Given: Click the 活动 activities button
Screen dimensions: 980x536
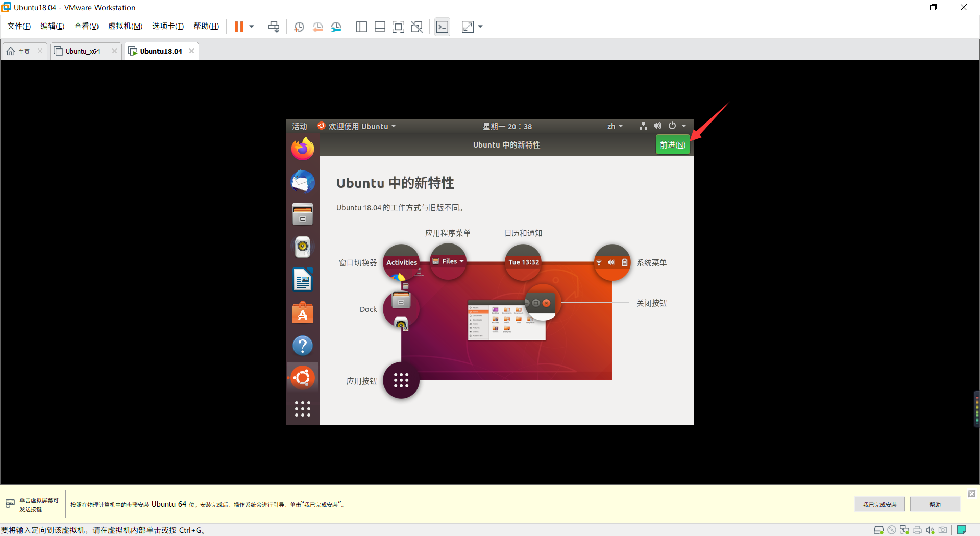Looking at the screenshot, I should pos(300,126).
